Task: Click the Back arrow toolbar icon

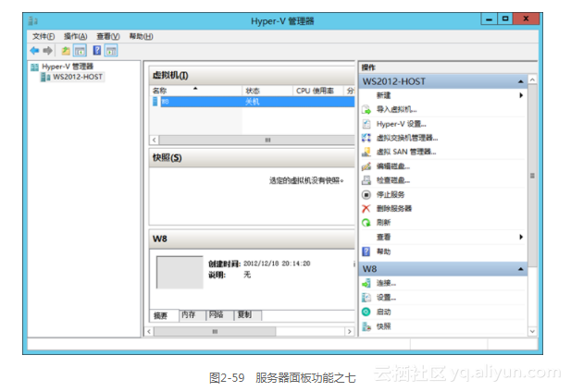Action: coord(34,51)
